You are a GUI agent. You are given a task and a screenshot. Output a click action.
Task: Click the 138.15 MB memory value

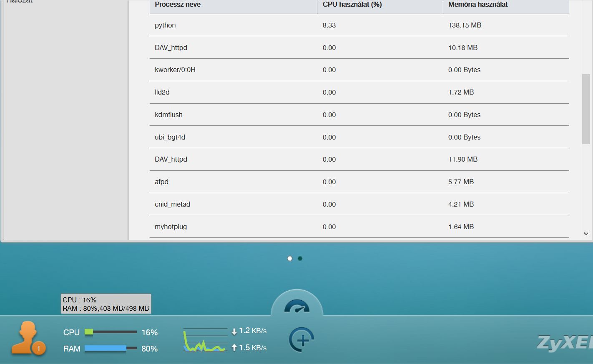[x=465, y=25]
